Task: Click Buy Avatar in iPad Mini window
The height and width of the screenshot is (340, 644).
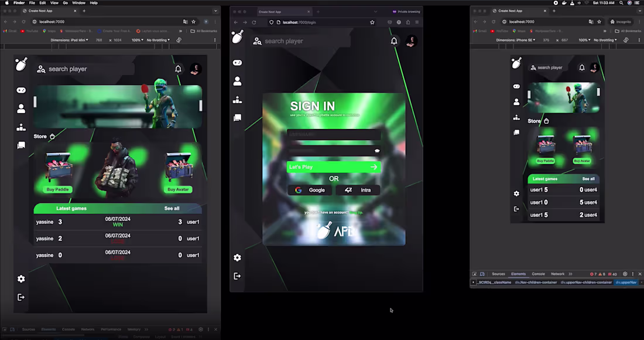Action: pyautogui.click(x=178, y=189)
